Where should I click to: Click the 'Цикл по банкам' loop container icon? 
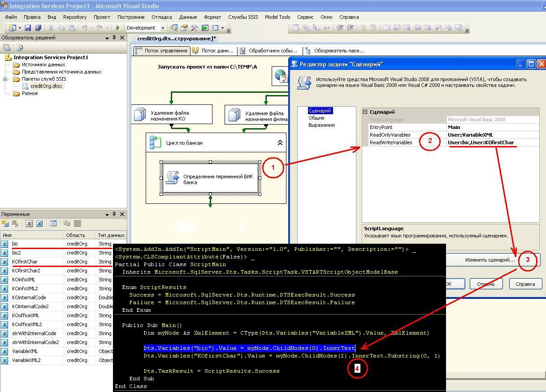coord(155,142)
